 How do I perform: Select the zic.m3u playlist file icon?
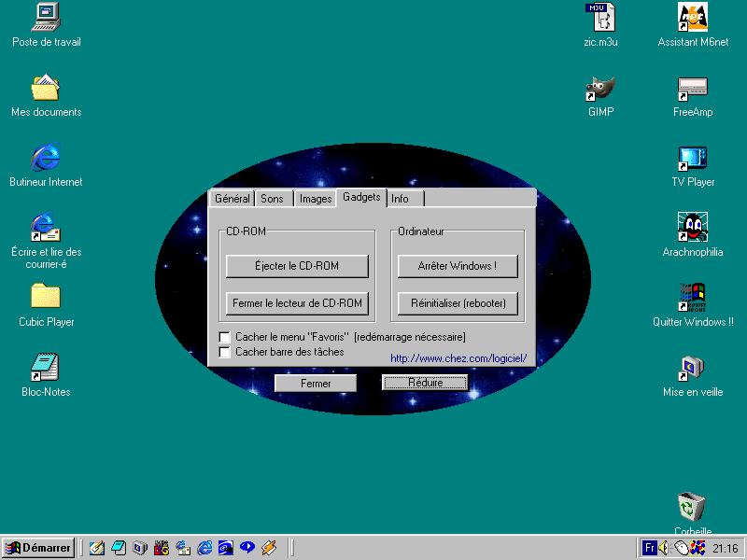click(x=600, y=17)
